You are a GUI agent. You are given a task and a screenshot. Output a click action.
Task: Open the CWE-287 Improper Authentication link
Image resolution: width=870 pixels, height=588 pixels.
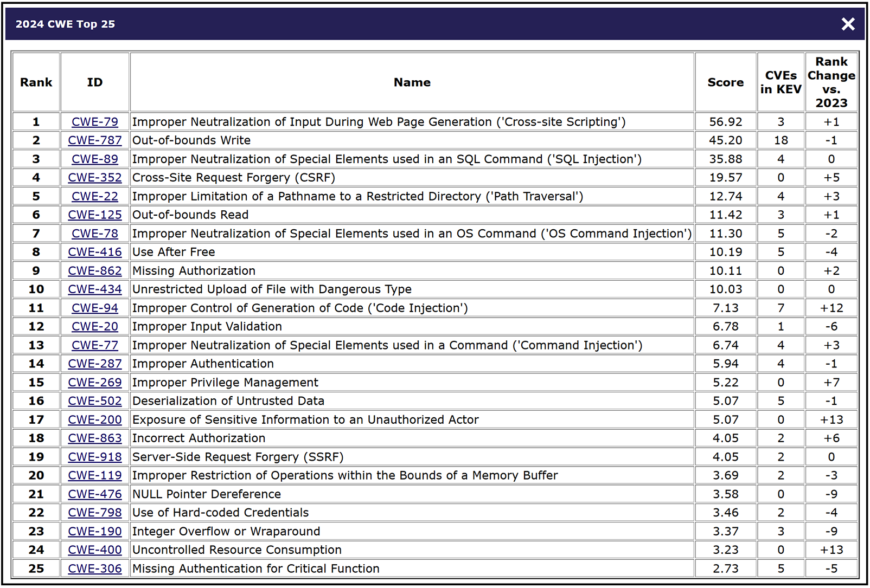(x=95, y=364)
